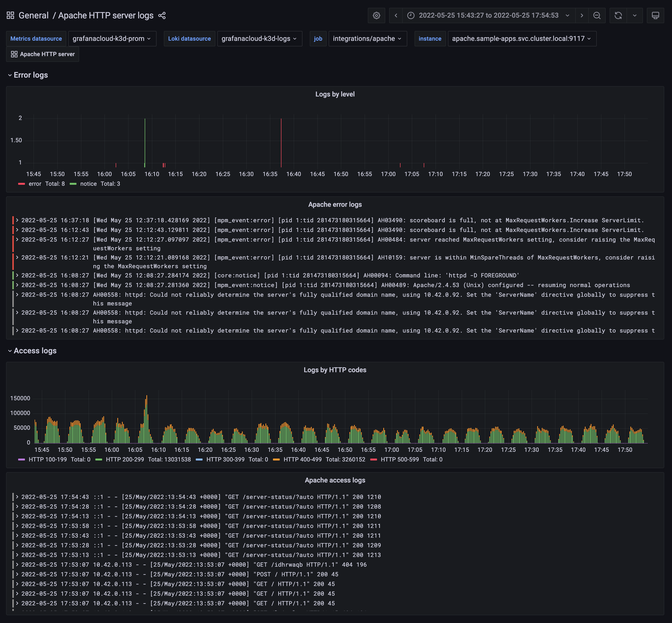Open the auto-refresh interval dropdown
Screen dimensions: 672x623
coord(634,15)
